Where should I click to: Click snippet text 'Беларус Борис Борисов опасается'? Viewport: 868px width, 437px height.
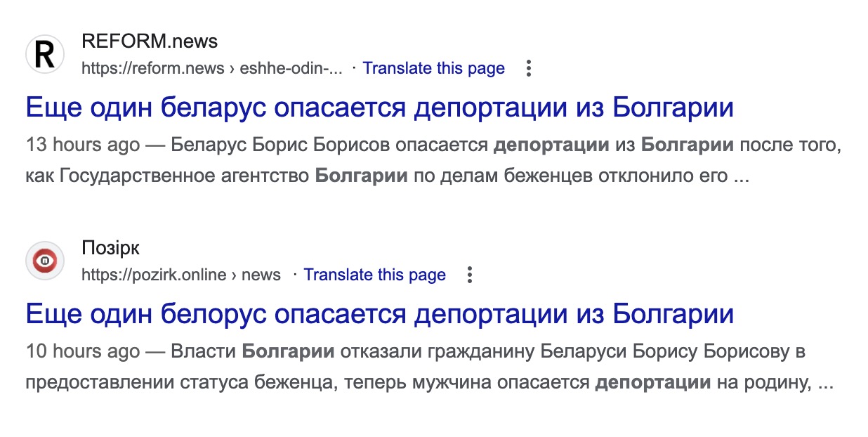click(329, 145)
